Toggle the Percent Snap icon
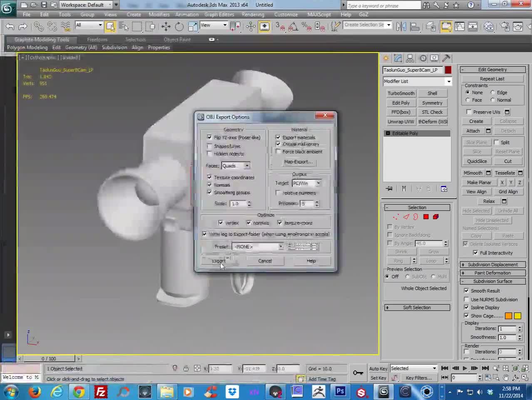Screen dimensions: 532x400 (306, 27)
